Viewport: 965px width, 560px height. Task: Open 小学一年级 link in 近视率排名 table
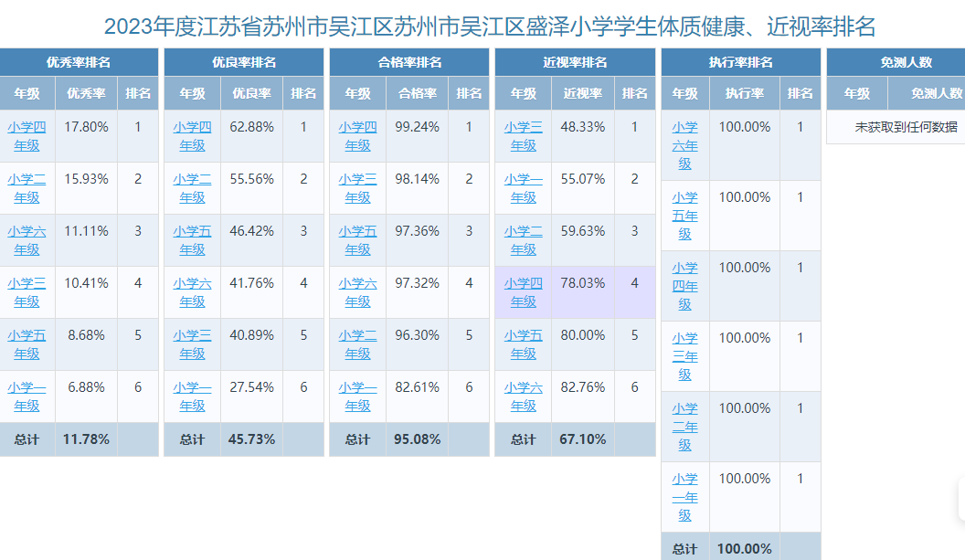(x=523, y=188)
